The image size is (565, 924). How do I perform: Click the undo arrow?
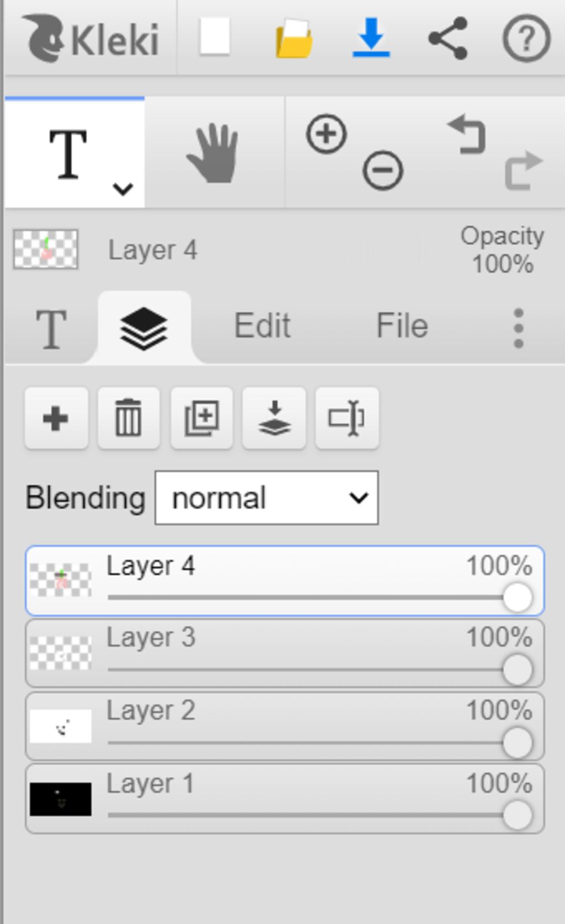467,134
